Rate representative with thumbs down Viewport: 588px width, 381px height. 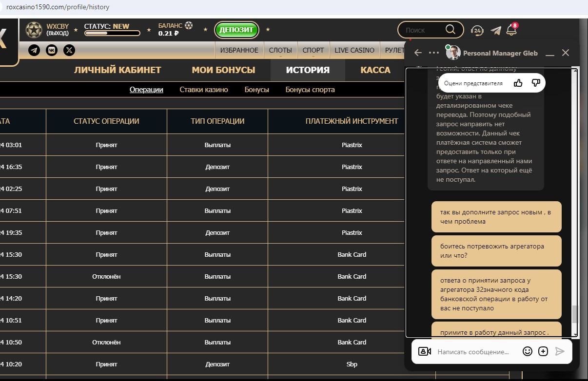[536, 83]
